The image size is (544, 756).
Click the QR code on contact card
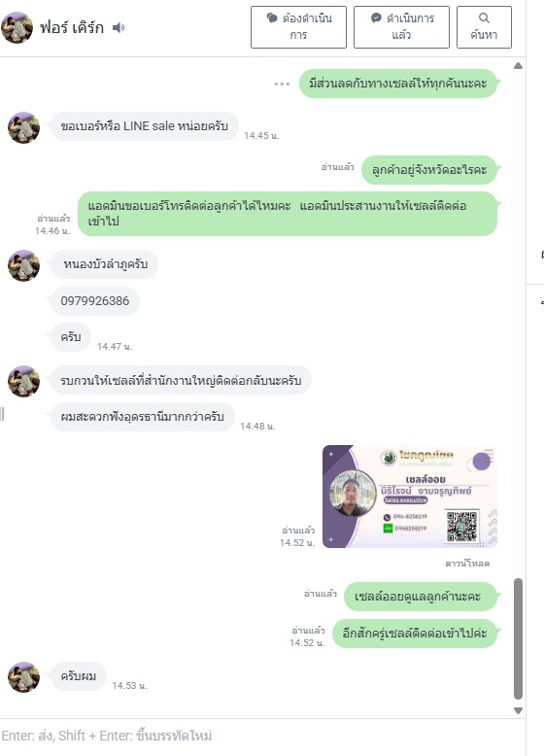461,527
